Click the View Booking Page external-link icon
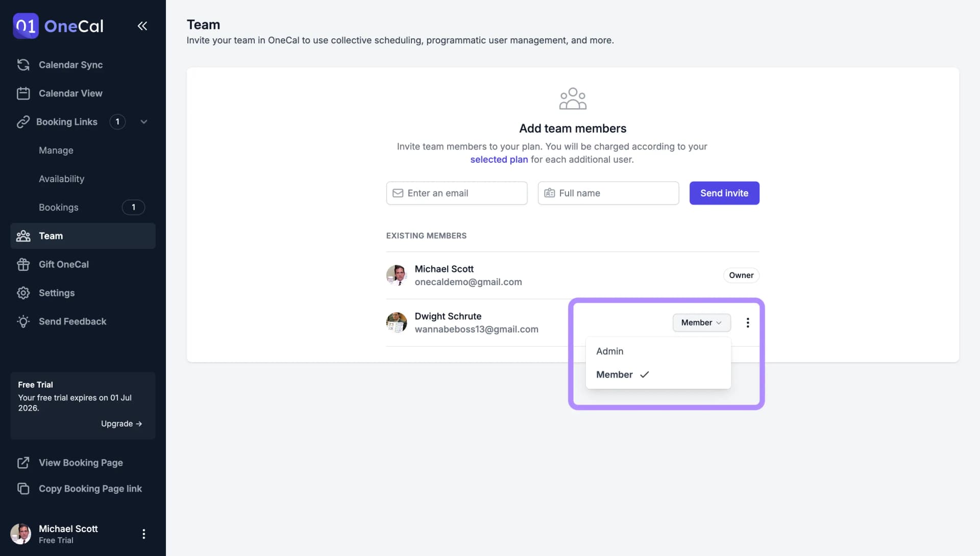This screenshot has height=556, width=980. click(23, 463)
